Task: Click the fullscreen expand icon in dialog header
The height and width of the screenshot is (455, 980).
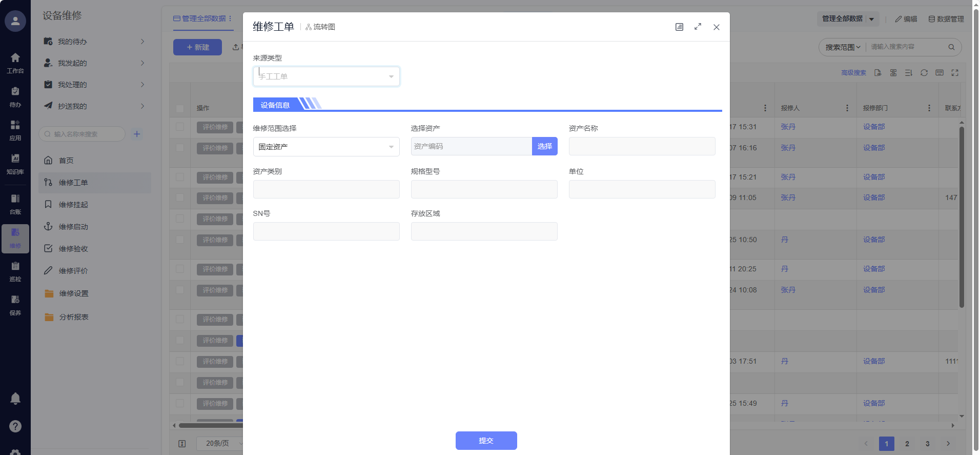Action: point(698,27)
